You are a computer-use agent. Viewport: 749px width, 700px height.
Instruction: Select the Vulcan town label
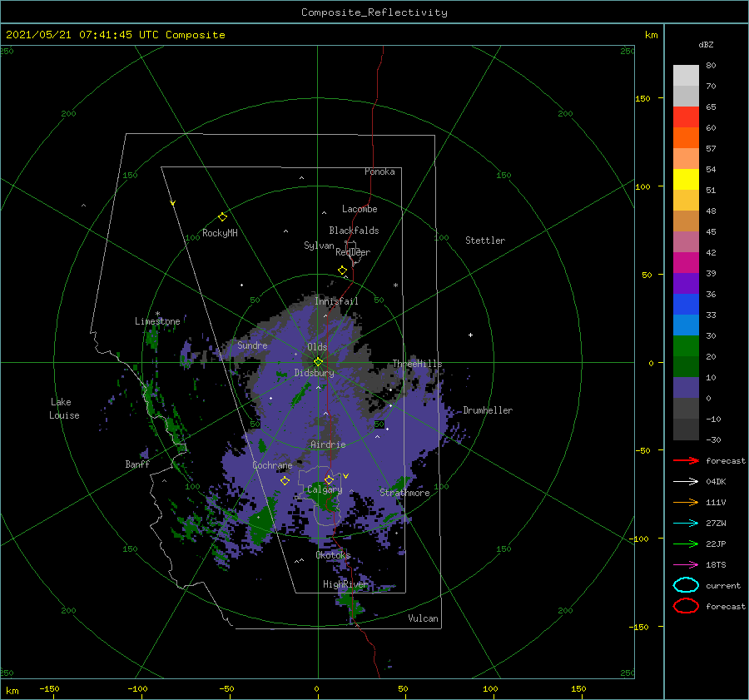pos(423,618)
